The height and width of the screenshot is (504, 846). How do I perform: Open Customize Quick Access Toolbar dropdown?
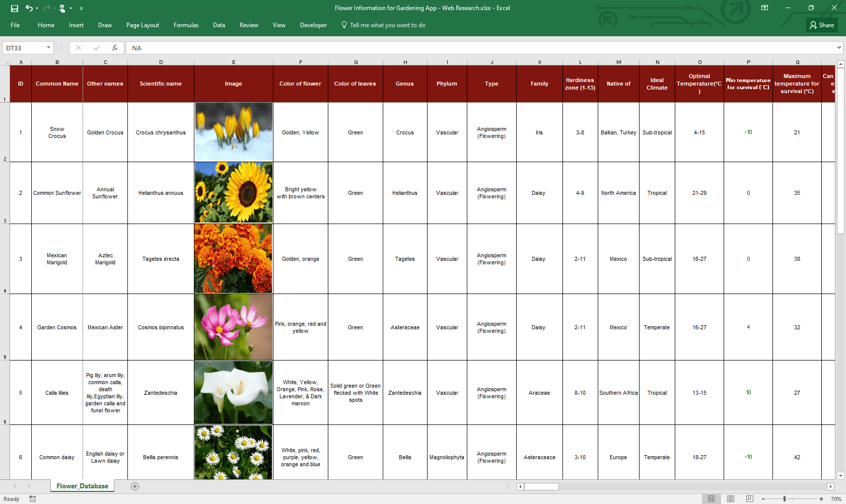click(x=81, y=8)
